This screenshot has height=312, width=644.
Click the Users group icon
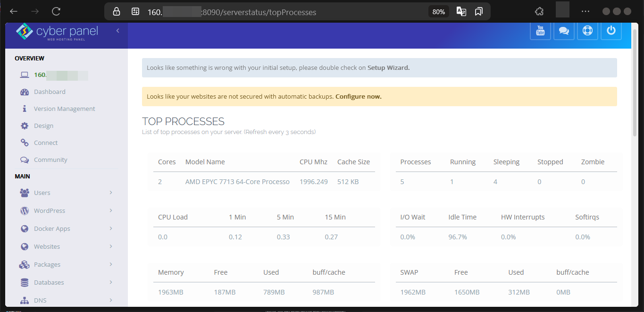click(x=25, y=193)
